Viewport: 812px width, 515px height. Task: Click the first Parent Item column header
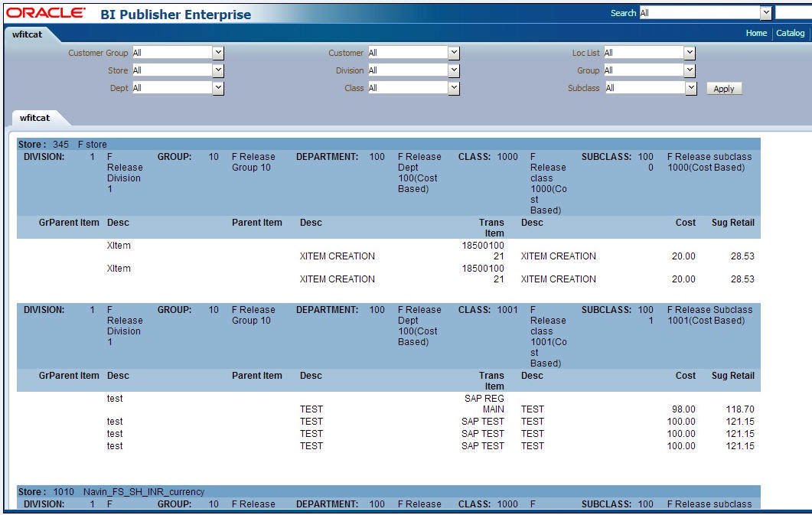tap(257, 223)
